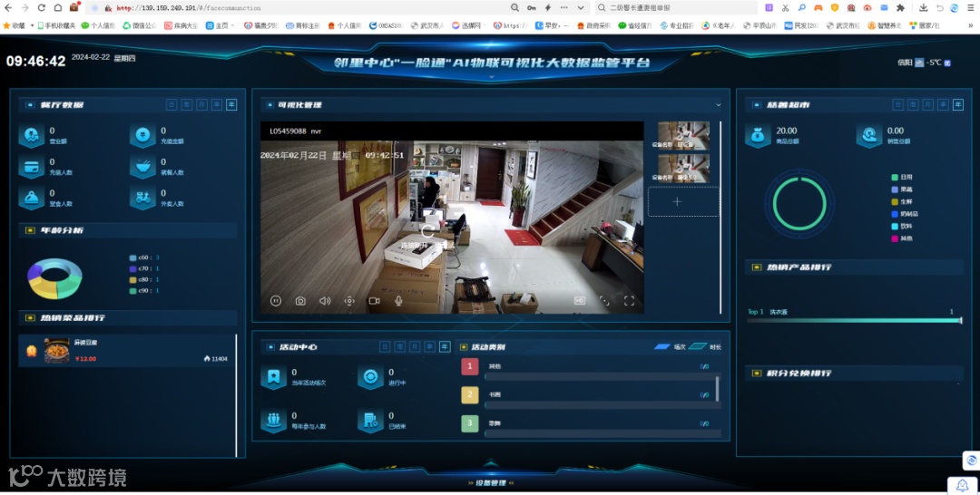Screen dimensions: 980x495
Task: Click the 堂食人数 serving dish icon
Action: coord(31,198)
